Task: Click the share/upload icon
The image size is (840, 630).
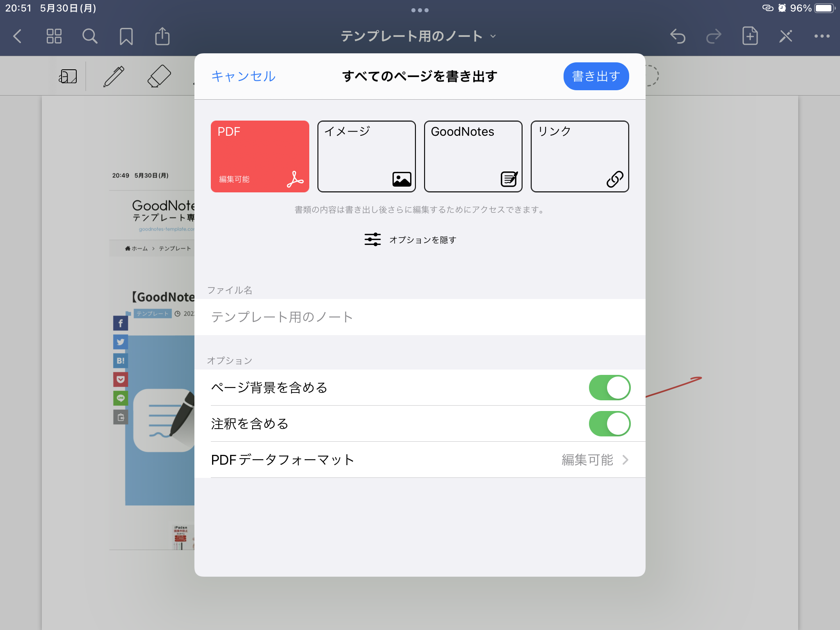Action: (163, 36)
